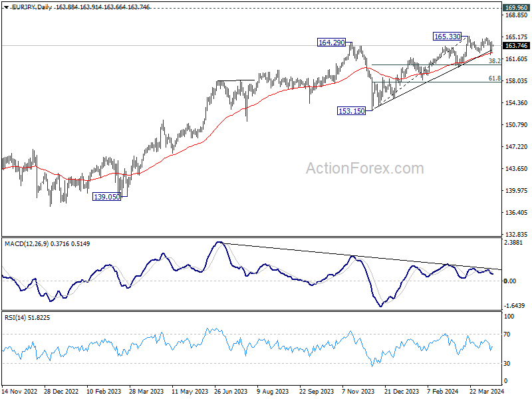The width and height of the screenshot is (532, 399).
Task: Click the 132.835 price axis value
Action: coord(517,235)
